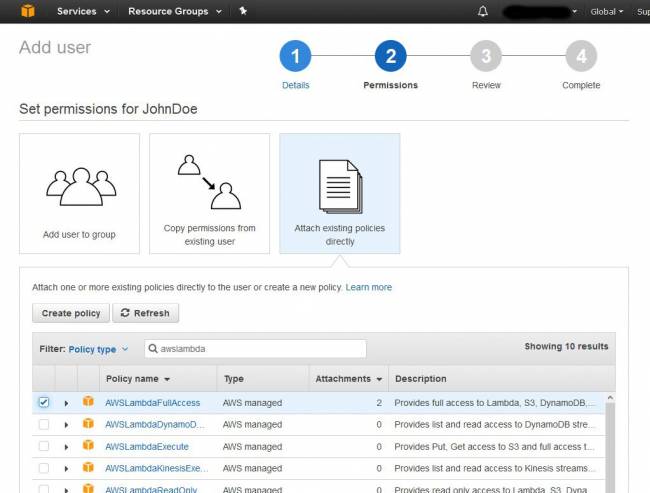The width and height of the screenshot is (650, 493).
Task: Open the Filter Policy type dropdown
Action: (x=98, y=349)
